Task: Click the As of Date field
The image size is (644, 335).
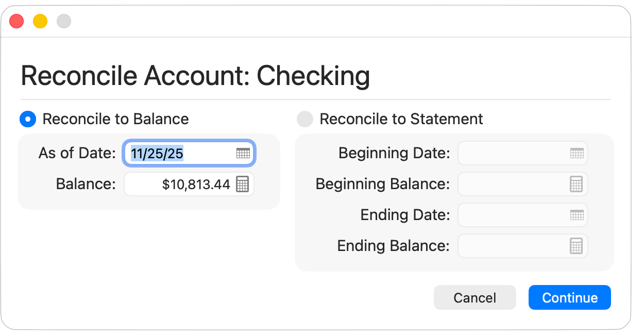Action: point(180,153)
